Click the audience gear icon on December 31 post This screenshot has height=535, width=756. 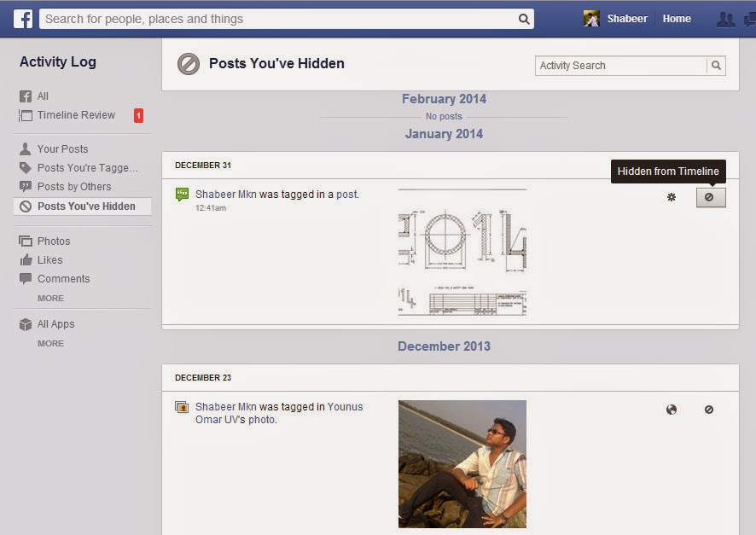[x=672, y=197]
